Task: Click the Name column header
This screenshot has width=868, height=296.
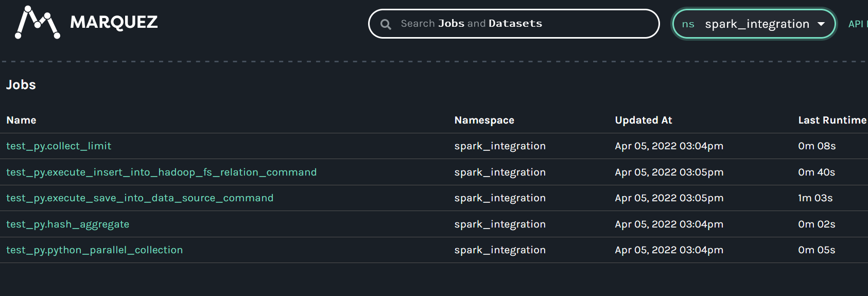Action: coord(21,120)
